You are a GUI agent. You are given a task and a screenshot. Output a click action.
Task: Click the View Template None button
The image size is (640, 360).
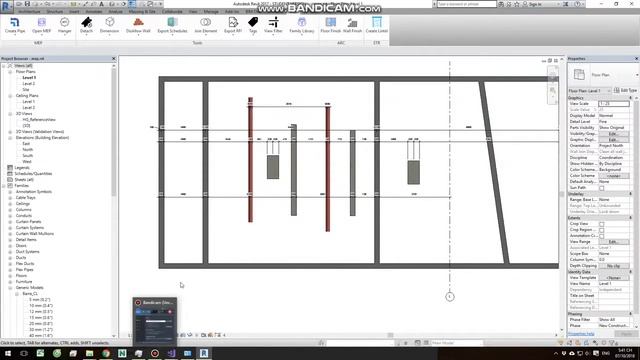coord(613,278)
